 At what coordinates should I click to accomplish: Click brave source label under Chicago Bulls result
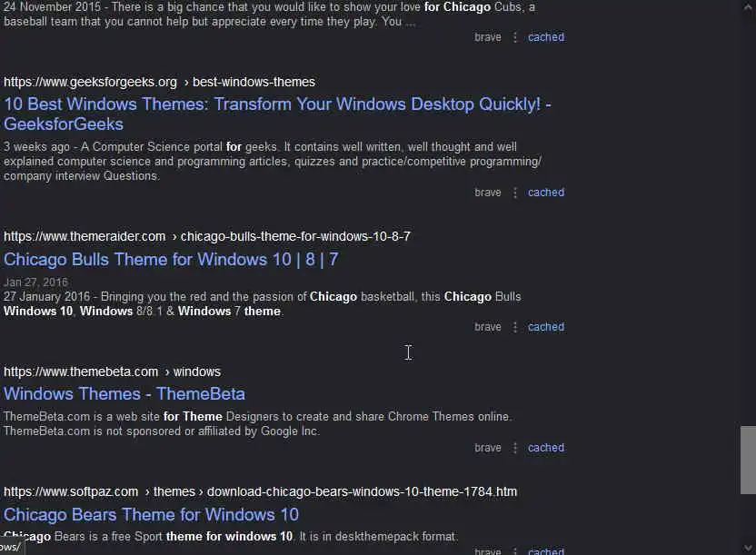click(487, 327)
